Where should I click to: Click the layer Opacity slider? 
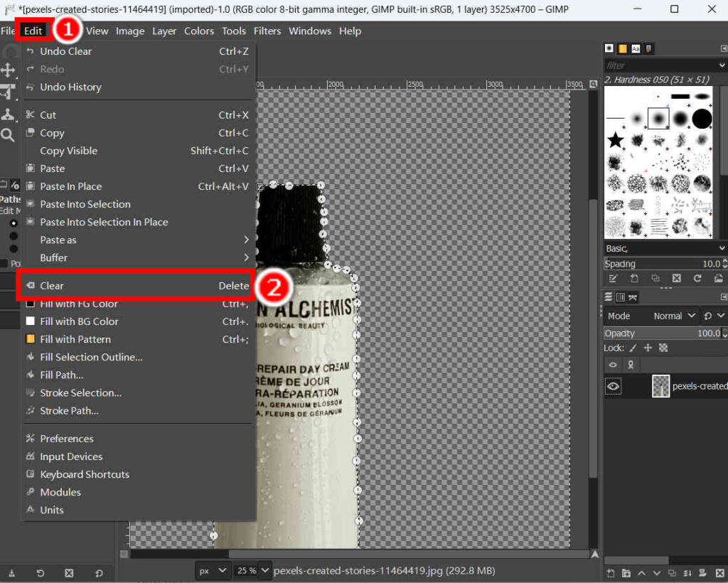point(651,333)
